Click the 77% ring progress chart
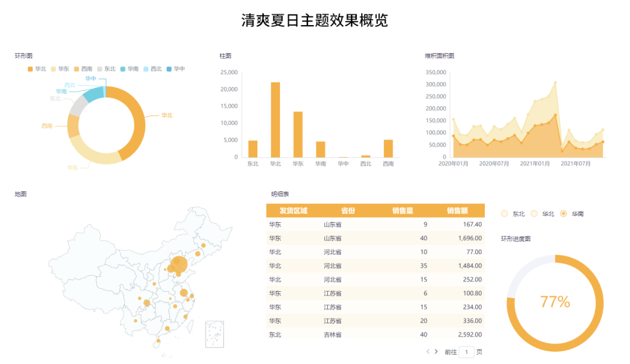 (x=555, y=303)
